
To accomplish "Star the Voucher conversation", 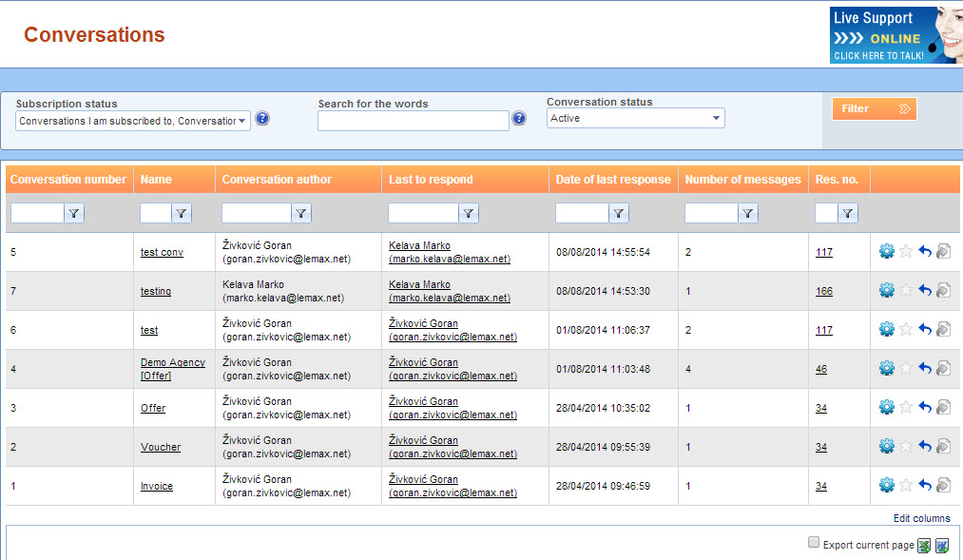I will 906,446.
